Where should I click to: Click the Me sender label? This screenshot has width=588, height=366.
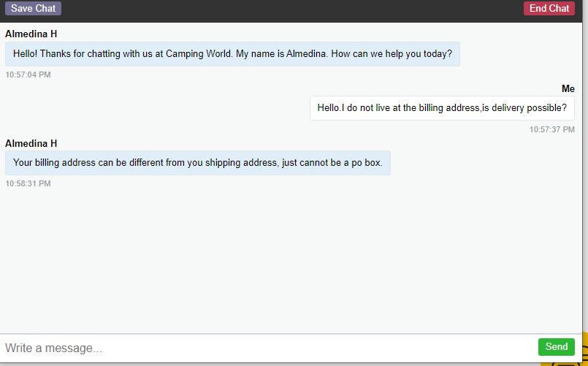pyautogui.click(x=568, y=88)
